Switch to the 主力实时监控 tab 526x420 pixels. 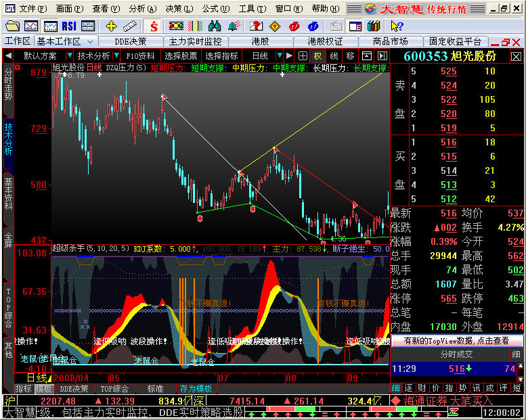pos(195,41)
